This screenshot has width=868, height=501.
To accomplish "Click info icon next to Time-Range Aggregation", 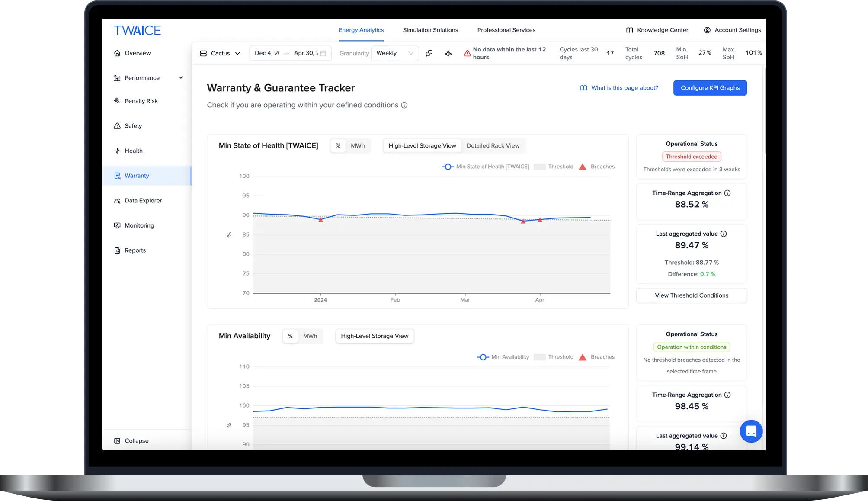I will pos(727,193).
